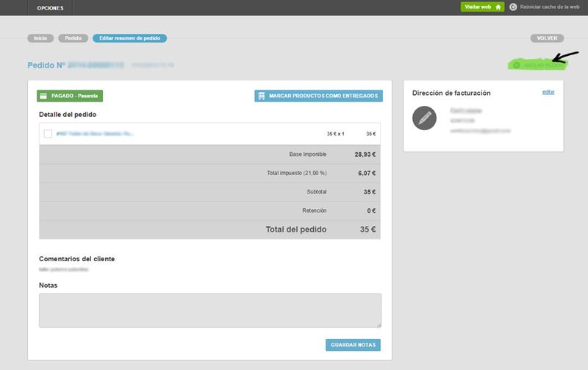Select Editar resumen de pedido breadcrumb
Viewport: 588px width, 370px height.
click(x=129, y=38)
